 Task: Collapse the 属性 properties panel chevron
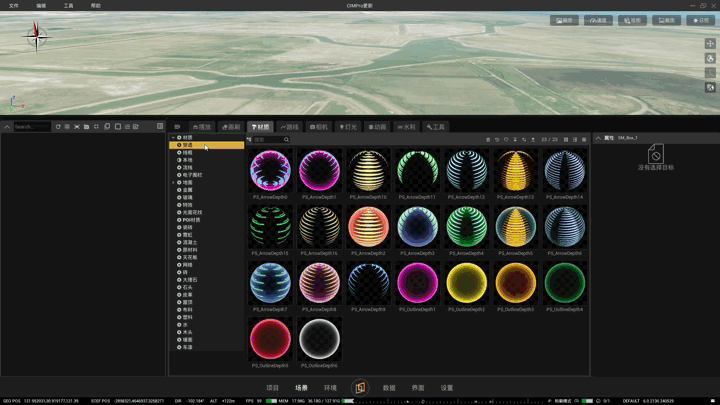click(x=598, y=138)
